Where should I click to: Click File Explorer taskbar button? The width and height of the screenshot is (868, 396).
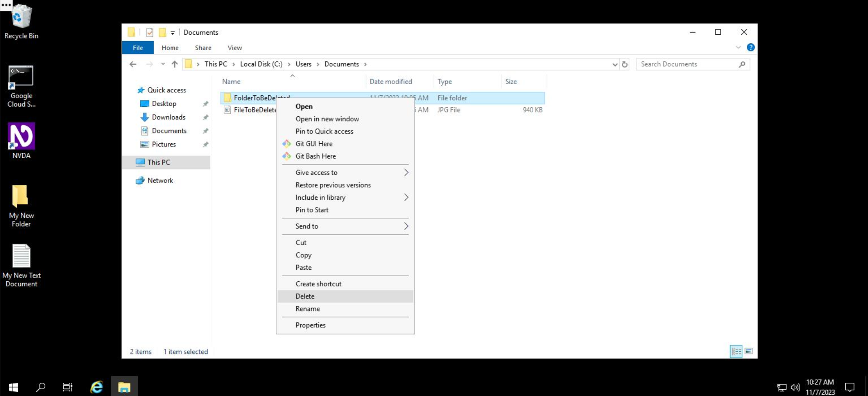pos(124,387)
